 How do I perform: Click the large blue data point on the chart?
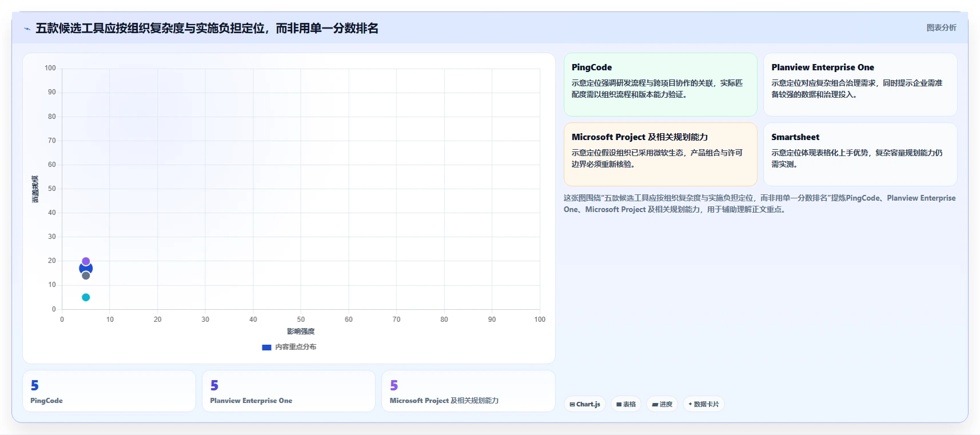[x=86, y=268]
